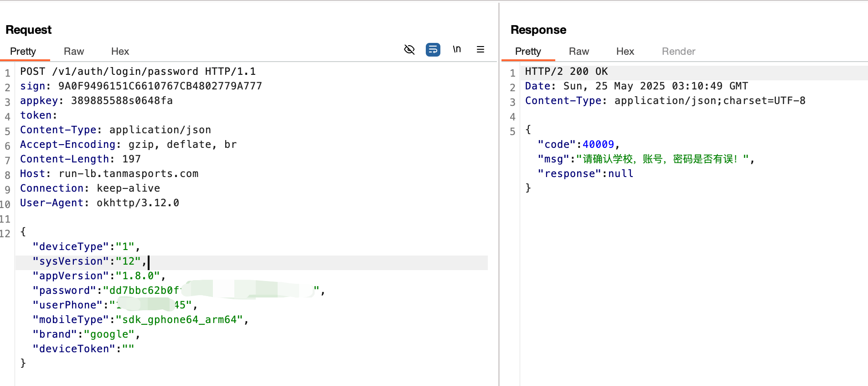Viewport: 868px width, 386px height.
Task: Switch to Response Pretty tab
Action: 528,52
